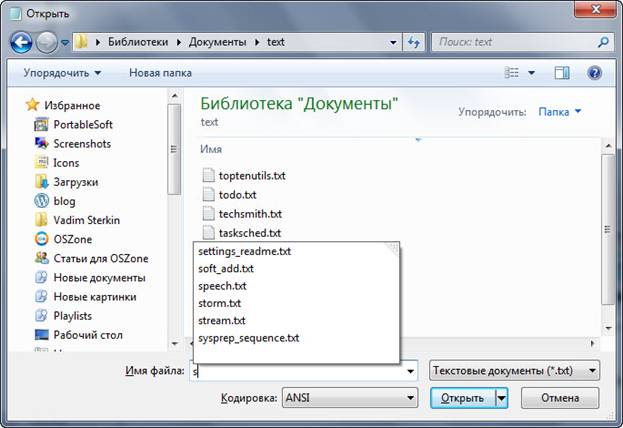Expand the address bar history dropdown
This screenshot has height=428, width=623.
pyautogui.click(x=393, y=42)
